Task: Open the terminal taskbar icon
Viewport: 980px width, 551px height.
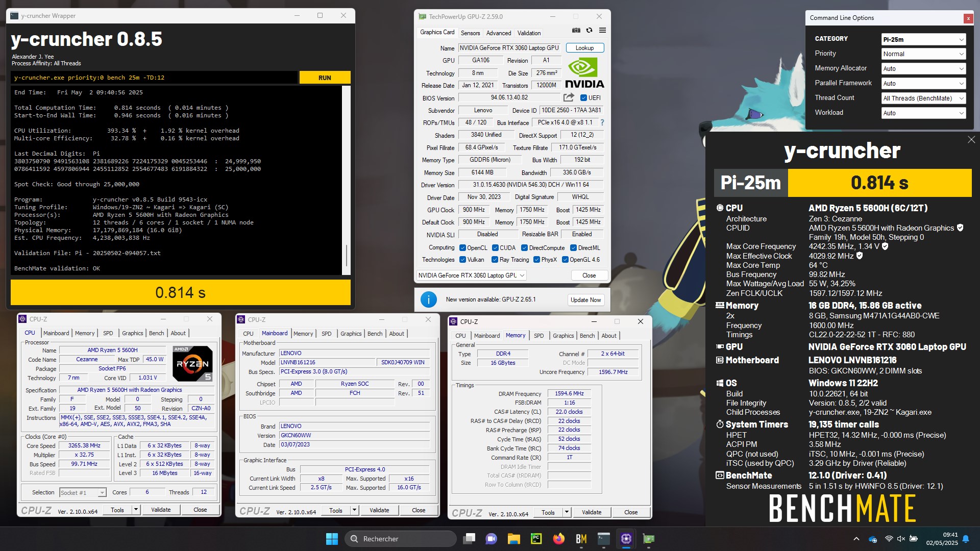Action: tap(604, 539)
